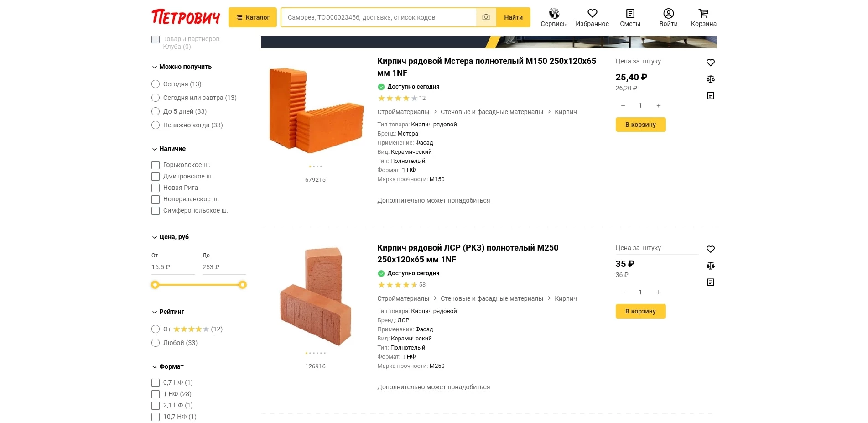Add Мстера brick to estimate list icon
Screen dimensions: 868x423
click(x=710, y=96)
